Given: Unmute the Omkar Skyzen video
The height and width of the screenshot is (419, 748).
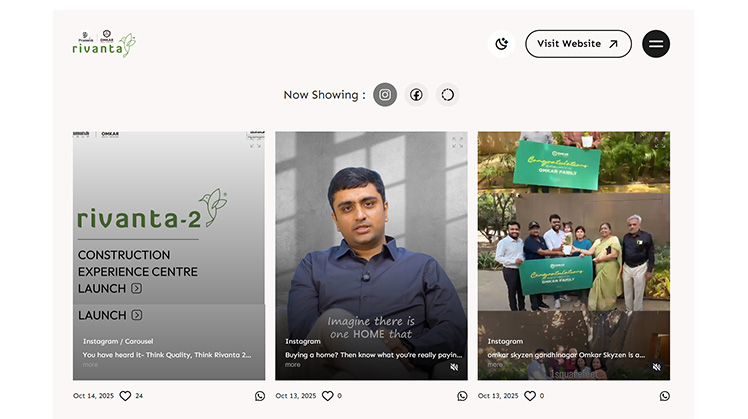Looking at the screenshot, I should (x=657, y=367).
